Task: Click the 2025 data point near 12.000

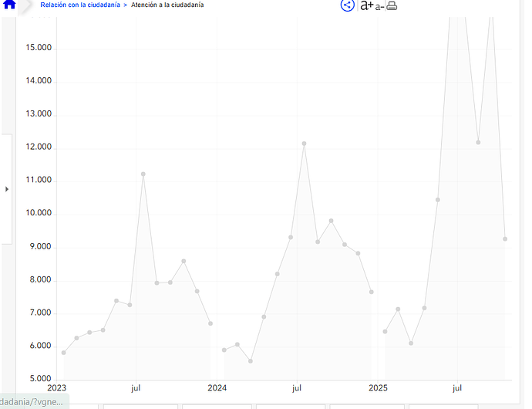Action: pos(478,143)
